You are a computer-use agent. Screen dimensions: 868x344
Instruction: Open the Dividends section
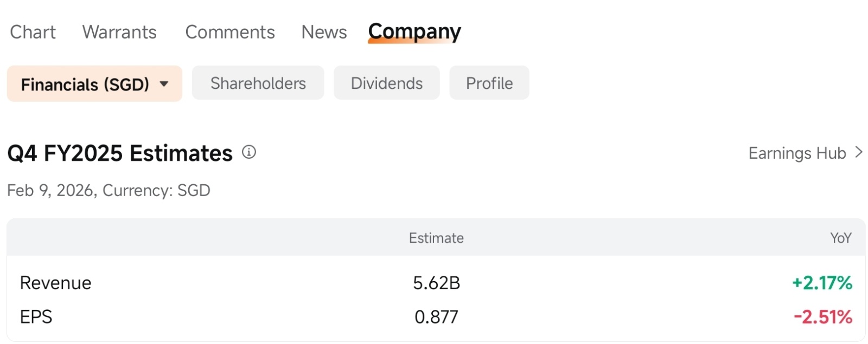tap(386, 83)
